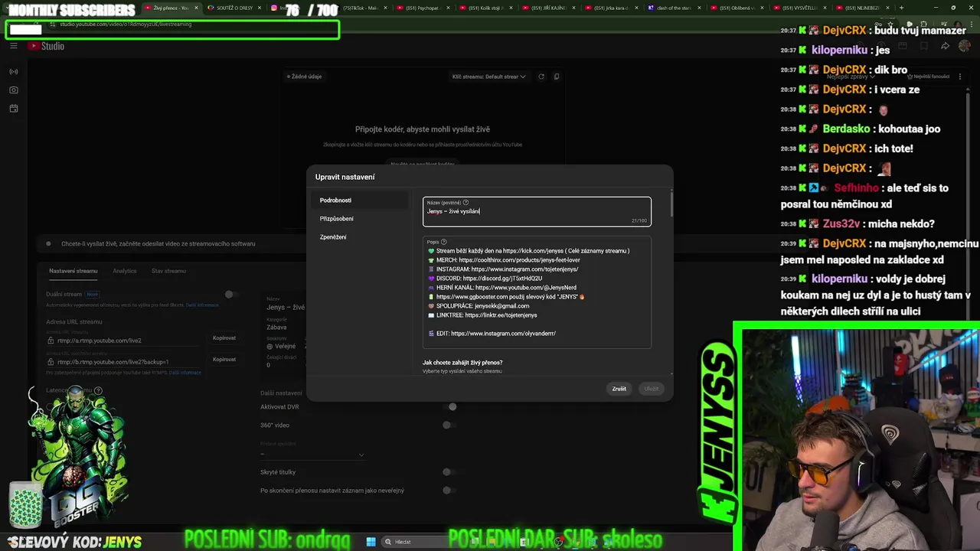
Task: Select the Manage calendar sidebar icon
Action: tap(14, 109)
